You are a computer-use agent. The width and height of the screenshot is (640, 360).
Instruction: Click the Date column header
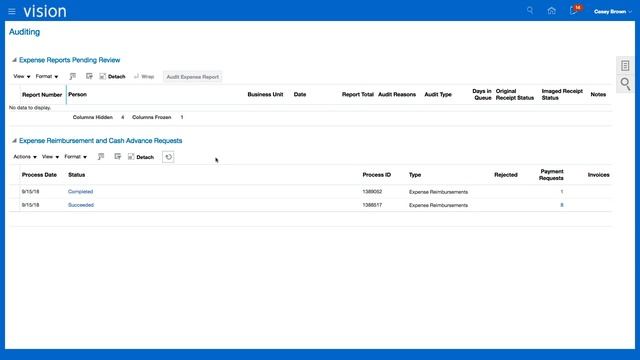[300, 94]
